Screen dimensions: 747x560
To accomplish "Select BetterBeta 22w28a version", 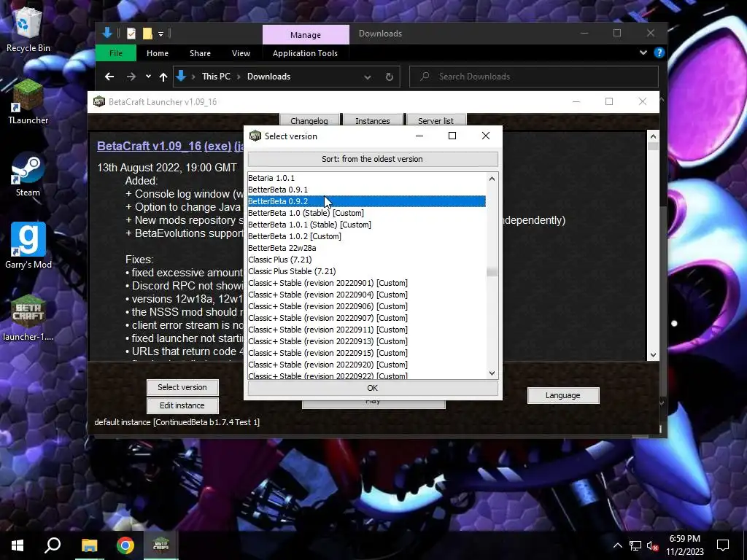I will coord(367,248).
